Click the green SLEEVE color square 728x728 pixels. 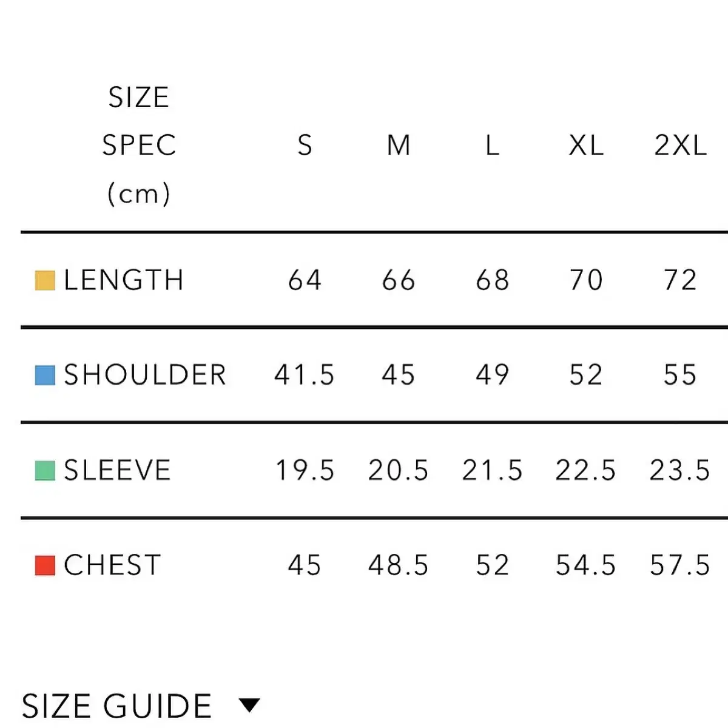click(x=45, y=471)
